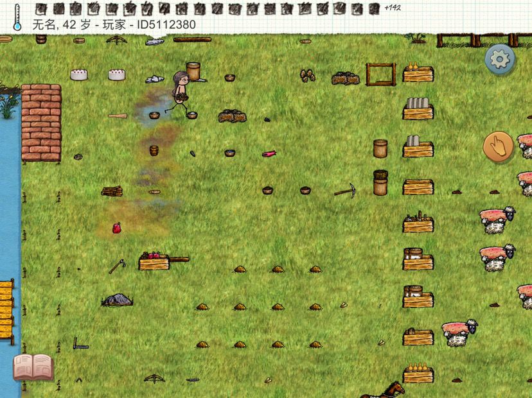Select the bottom box with four yellow bottles
The image size is (532, 398).
pyautogui.click(x=418, y=373)
